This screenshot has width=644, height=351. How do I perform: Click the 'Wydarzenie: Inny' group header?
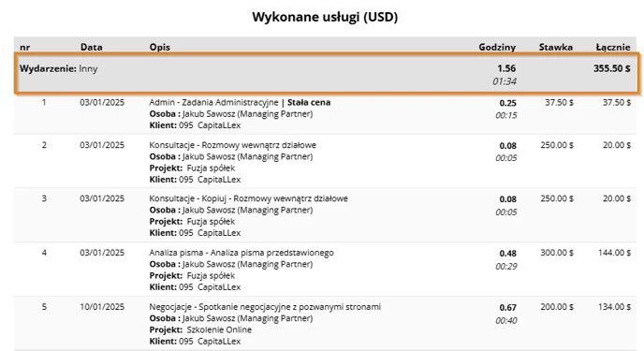(x=327, y=74)
